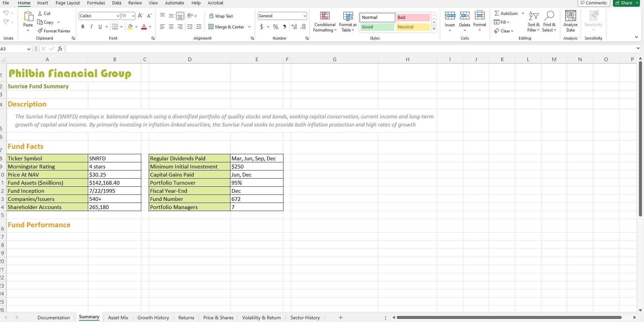Open the Page Layout tab
Screen dimensions: 644x322
[68, 3]
